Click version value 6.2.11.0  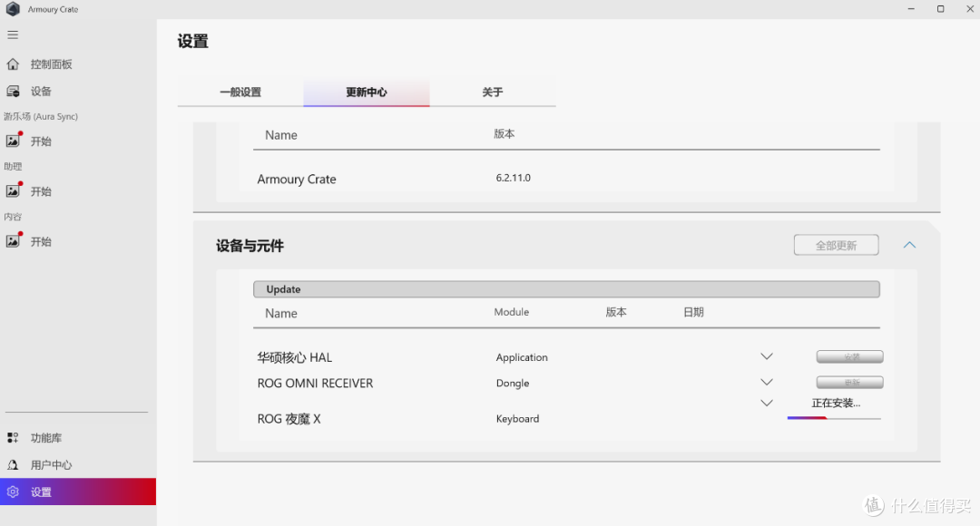[513, 178]
